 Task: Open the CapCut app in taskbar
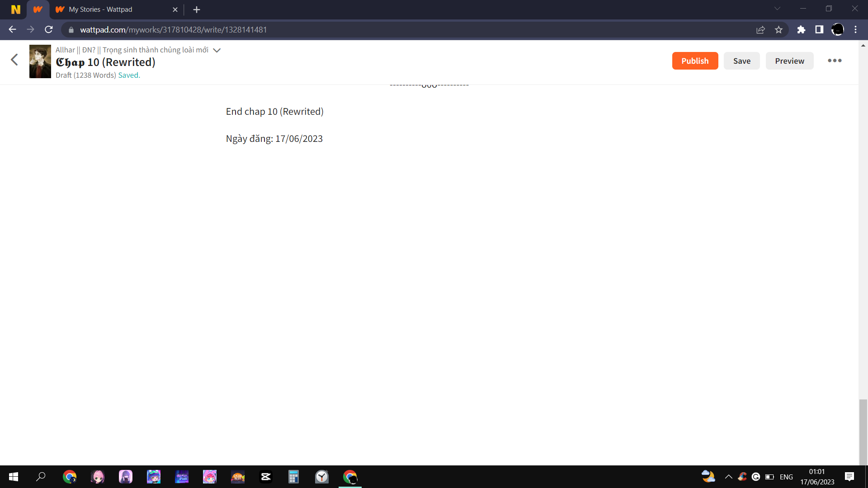pos(266,477)
